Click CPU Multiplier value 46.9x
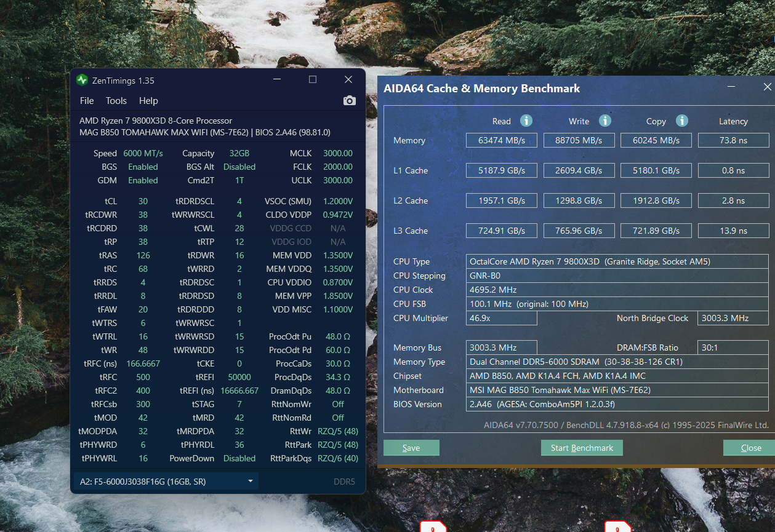The image size is (775, 532). click(502, 318)
